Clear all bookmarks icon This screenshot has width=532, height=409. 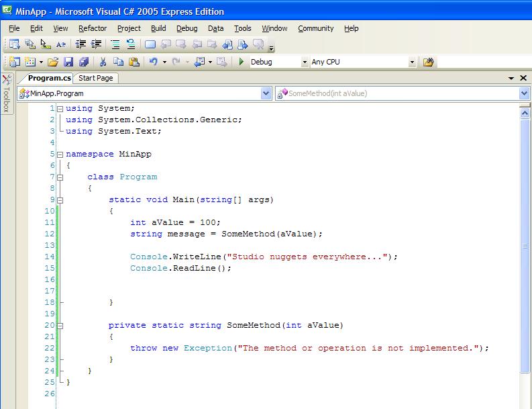click(258, 44)
